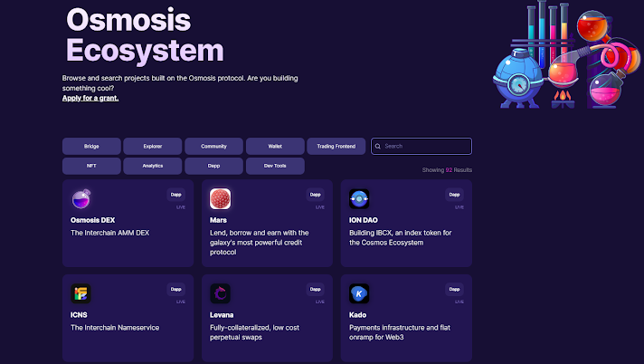644x364 pixels.
Task: Filter projects by Analytics category
Action: (152, 167)
